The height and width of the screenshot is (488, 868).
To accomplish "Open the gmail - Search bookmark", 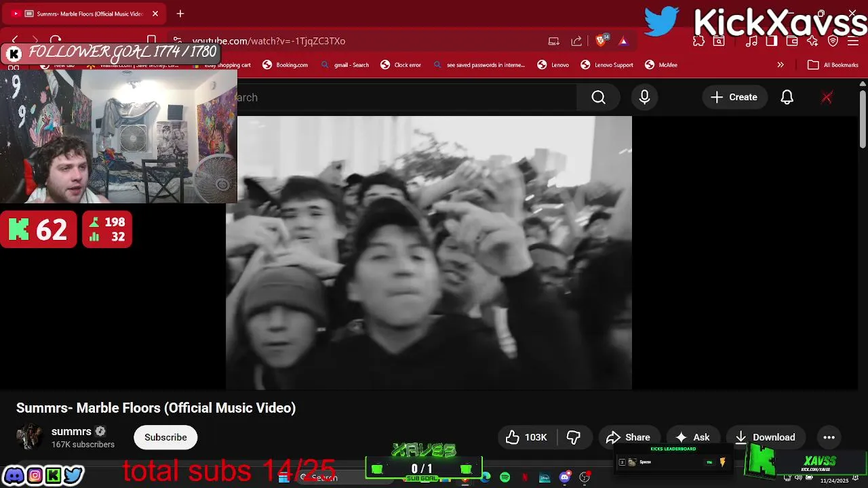I will (344, 65).
